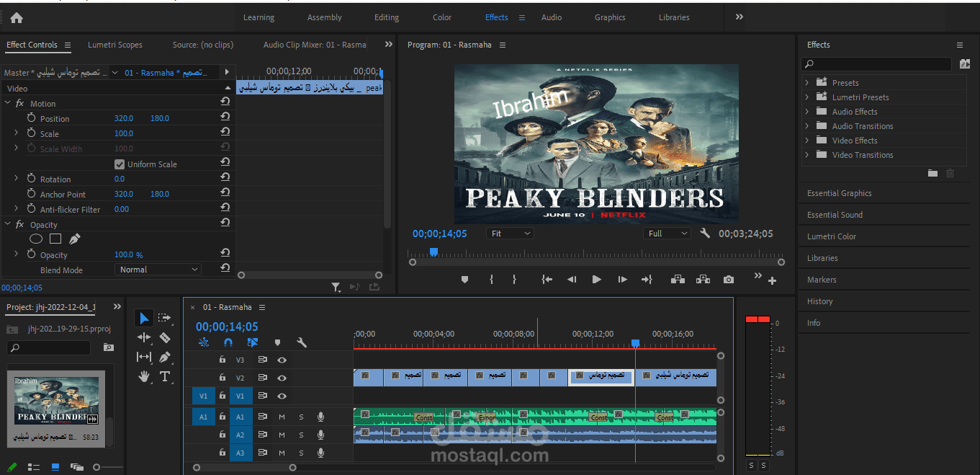Screen dimensions: 980x475
Task: Step forward one frame
Action: click(x=623, y=280)
